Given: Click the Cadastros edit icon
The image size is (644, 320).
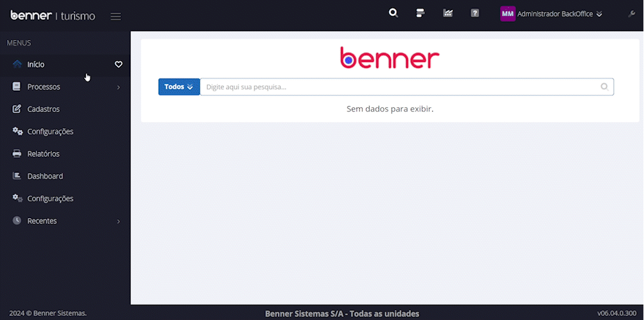Looking at the screenshot, I should pyautogui.click(x=17, y=109).
